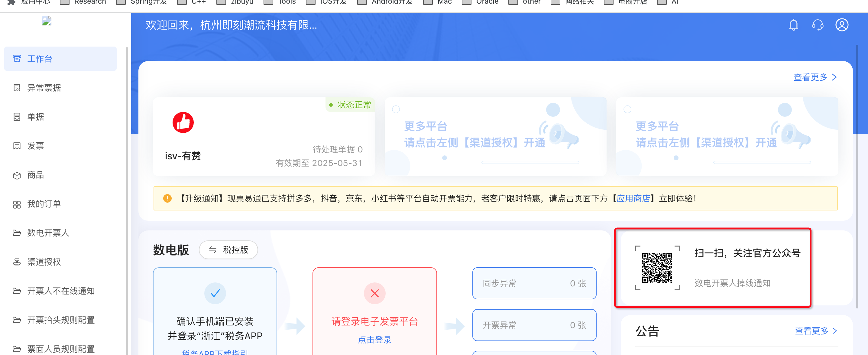Image resolution: width=868 pixels, height=355 pixels.
Task: Open 渠道授权 in the sidebar menu
Action: tap(44, 262)
